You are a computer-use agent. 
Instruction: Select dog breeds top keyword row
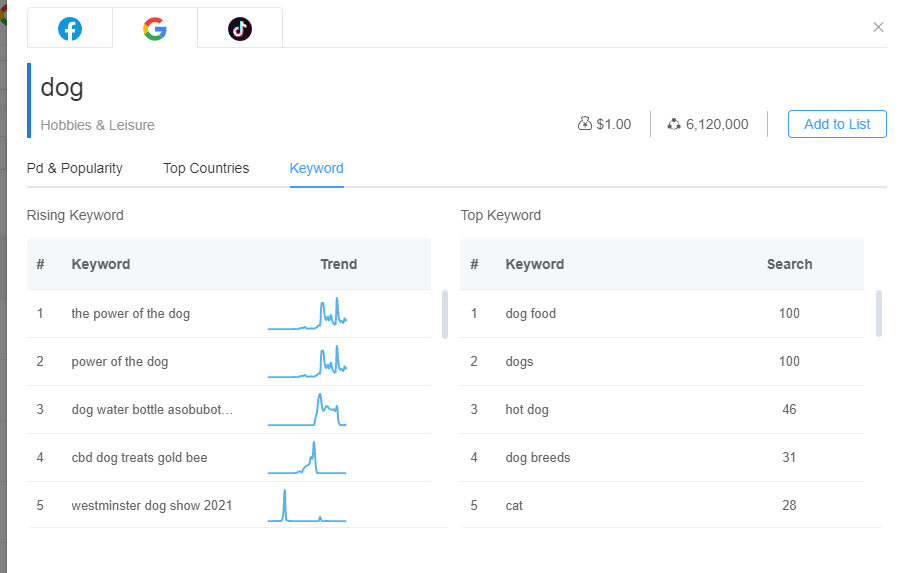538,458
